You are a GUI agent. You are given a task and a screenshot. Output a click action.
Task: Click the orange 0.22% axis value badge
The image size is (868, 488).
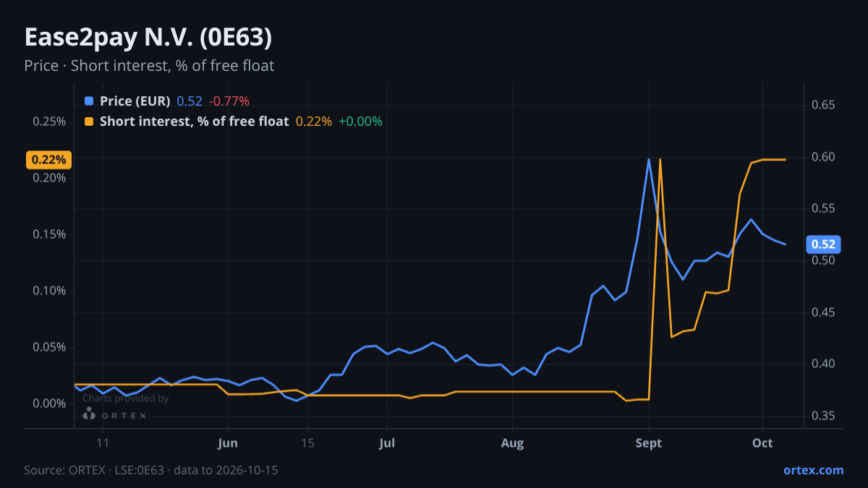[x=48, y=160]
